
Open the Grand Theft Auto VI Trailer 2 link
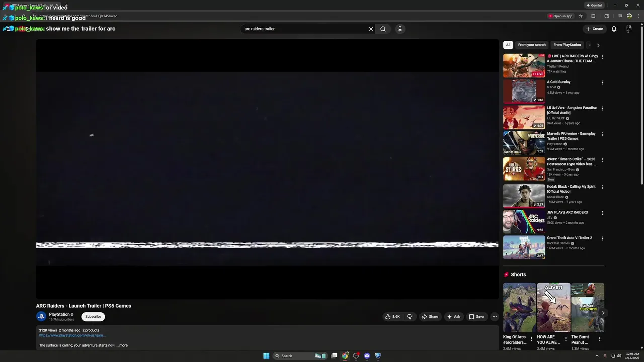[570, 238]
